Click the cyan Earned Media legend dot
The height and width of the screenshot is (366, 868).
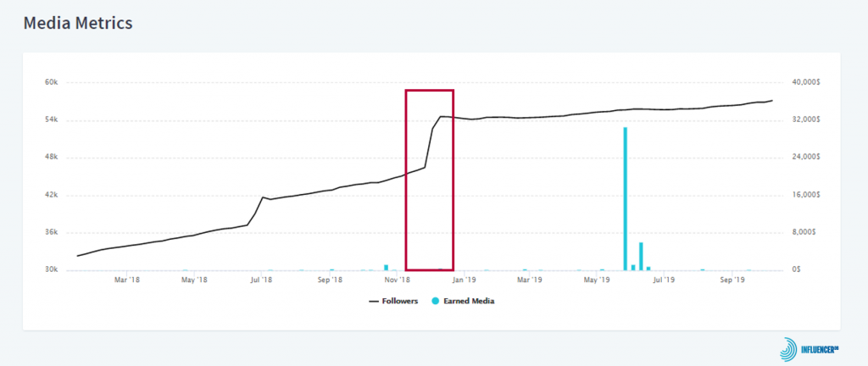coord(436,301)
